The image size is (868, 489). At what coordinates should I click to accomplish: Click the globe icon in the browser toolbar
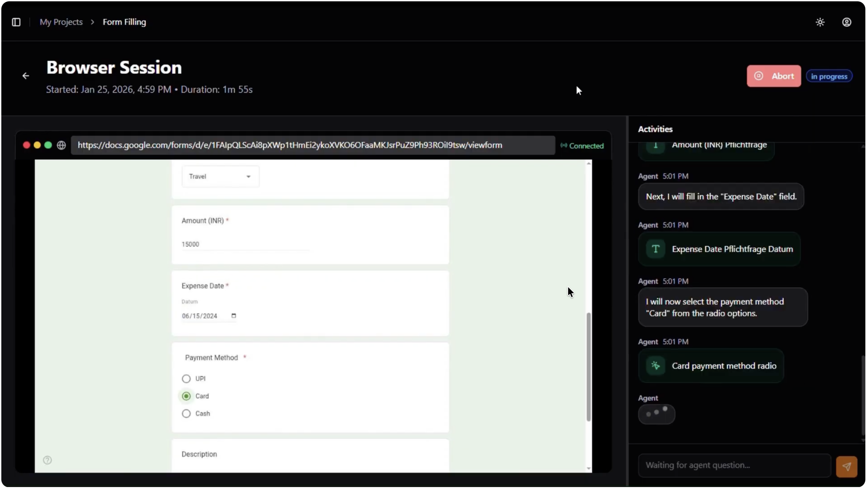tap(61, 145)
